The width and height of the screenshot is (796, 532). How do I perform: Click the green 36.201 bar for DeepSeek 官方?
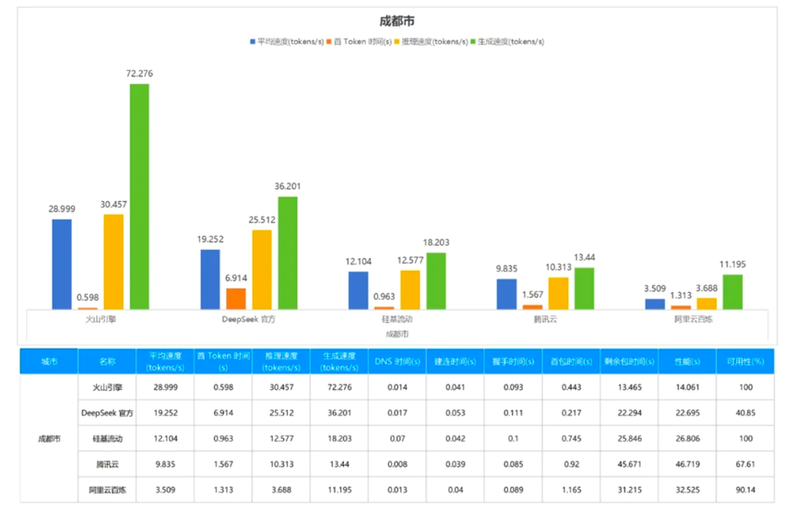click(x=288, y=253)
